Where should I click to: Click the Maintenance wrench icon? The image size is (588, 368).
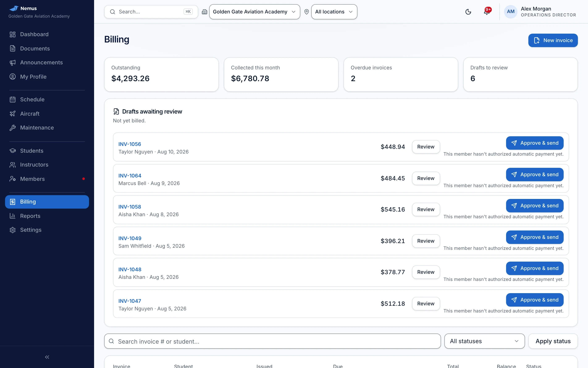[x=13, y=128]
